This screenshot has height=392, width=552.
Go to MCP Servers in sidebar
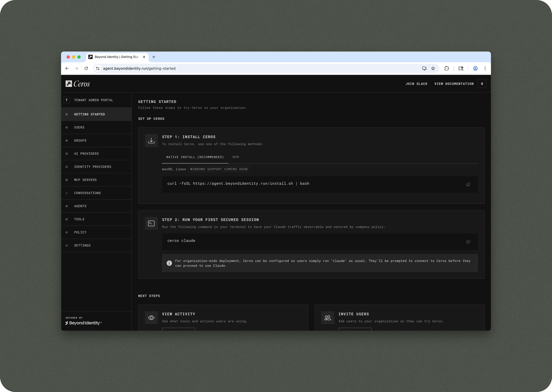tap(85, 180)
